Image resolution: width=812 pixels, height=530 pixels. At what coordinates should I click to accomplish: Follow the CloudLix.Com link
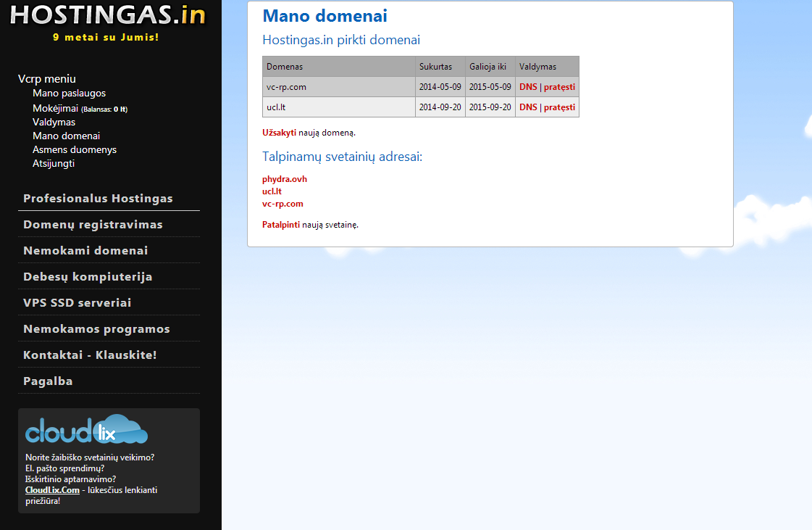[52, 490]
